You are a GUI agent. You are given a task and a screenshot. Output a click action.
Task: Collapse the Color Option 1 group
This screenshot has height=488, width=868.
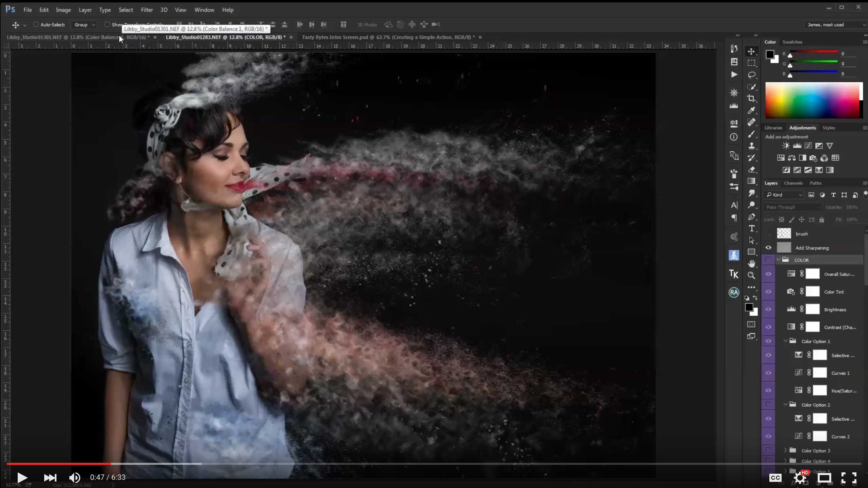coord(786,341)
